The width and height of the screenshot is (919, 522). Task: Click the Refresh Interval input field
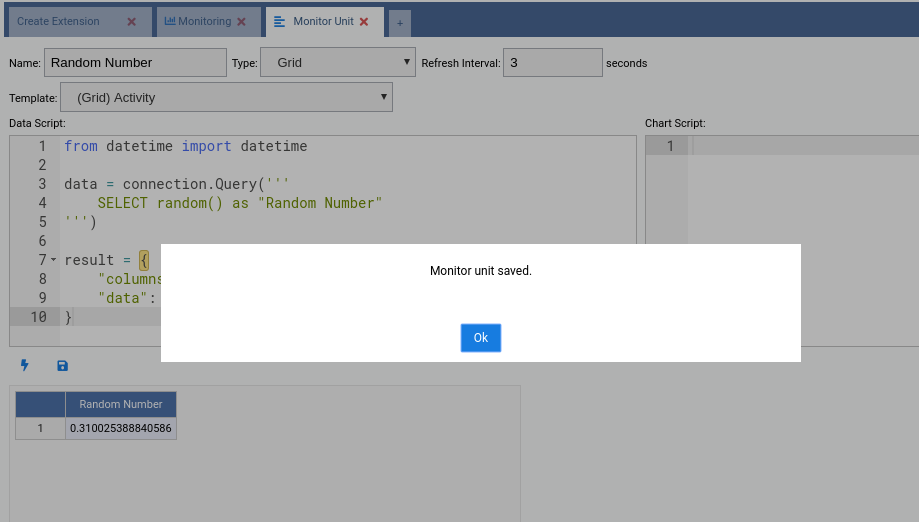pos(552,62)
